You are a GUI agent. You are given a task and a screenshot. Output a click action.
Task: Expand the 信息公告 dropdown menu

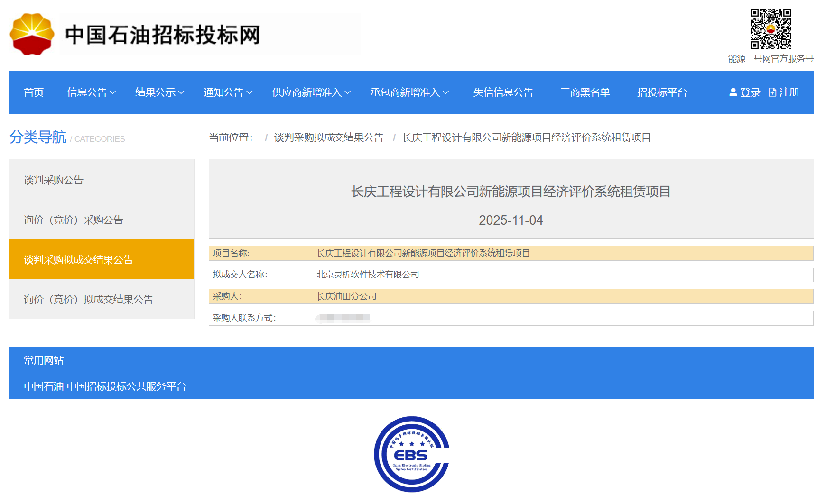91,92
